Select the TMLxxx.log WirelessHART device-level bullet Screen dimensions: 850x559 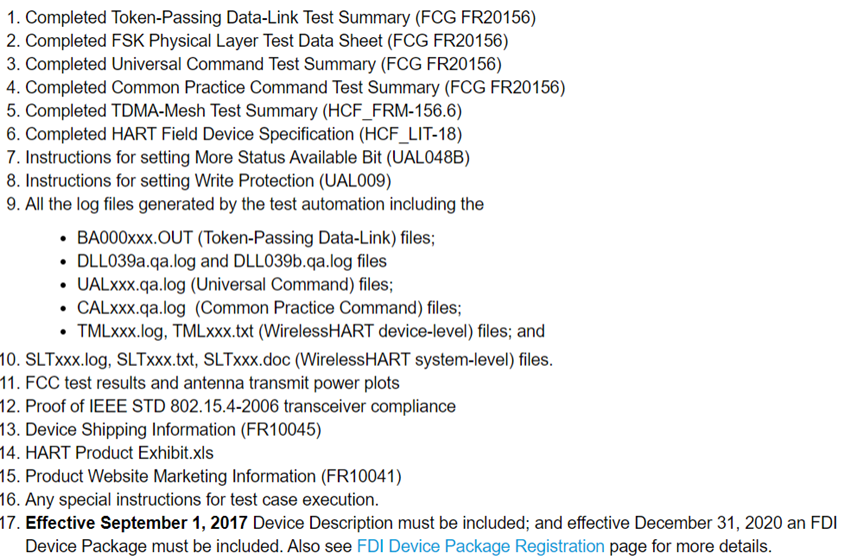coord(310,330)
